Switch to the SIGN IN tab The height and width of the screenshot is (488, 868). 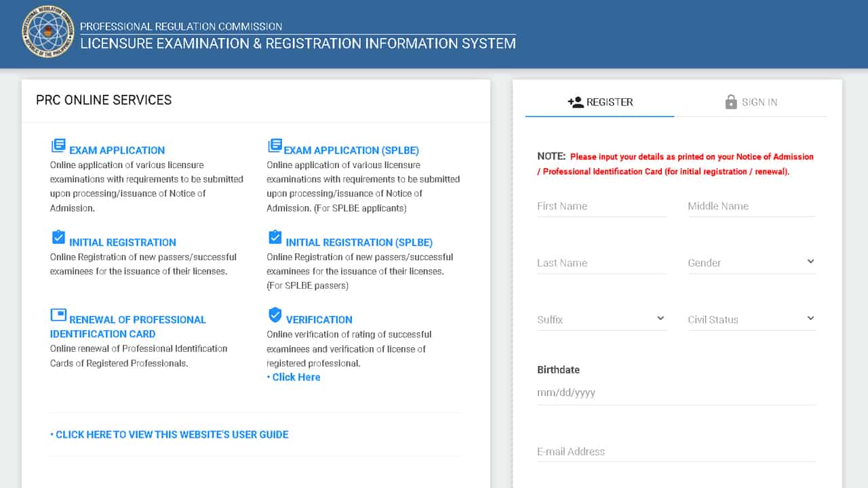pyautogui.click(x=751, y=102)
